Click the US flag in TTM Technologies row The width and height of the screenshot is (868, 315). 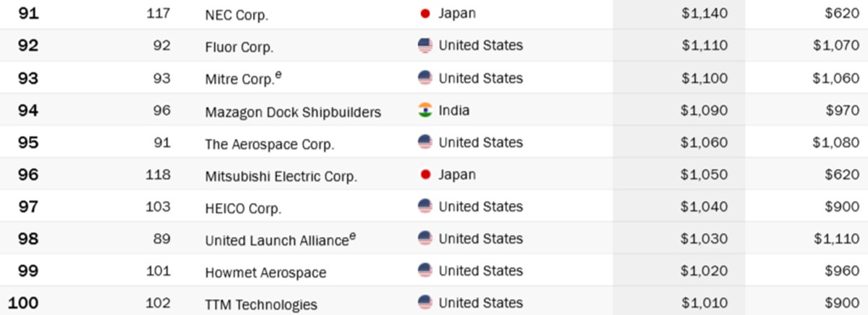[425, 303]
